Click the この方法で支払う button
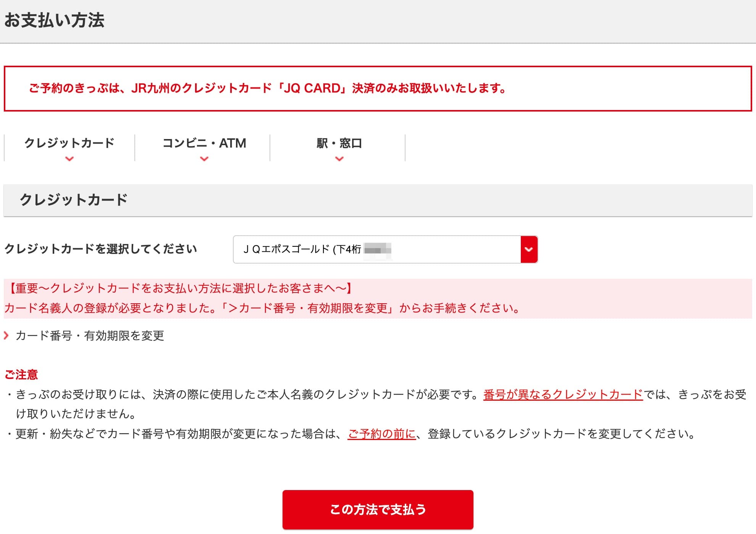The height and width of the screenshot is (534, 756). tap(378, 510)
